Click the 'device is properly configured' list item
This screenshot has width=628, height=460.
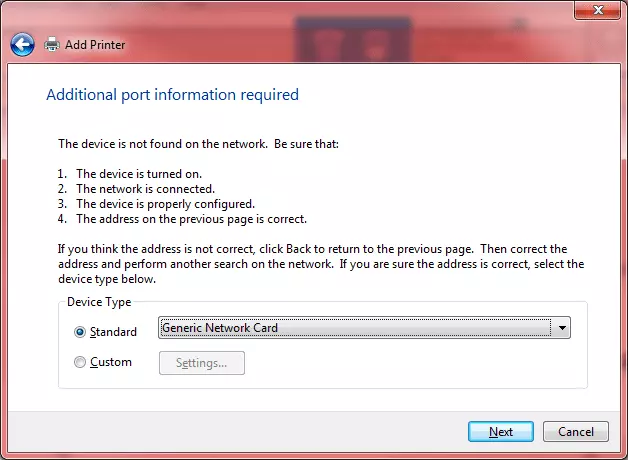160,203
